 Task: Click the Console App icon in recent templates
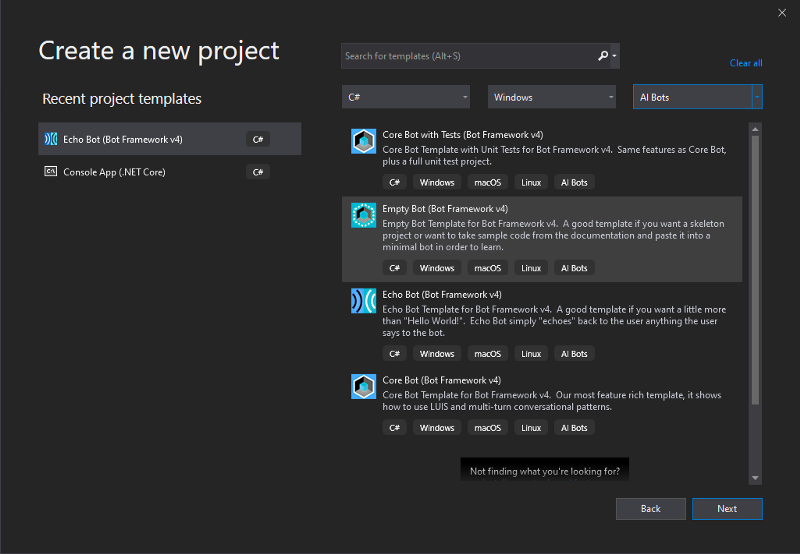[x=51, y=171]
